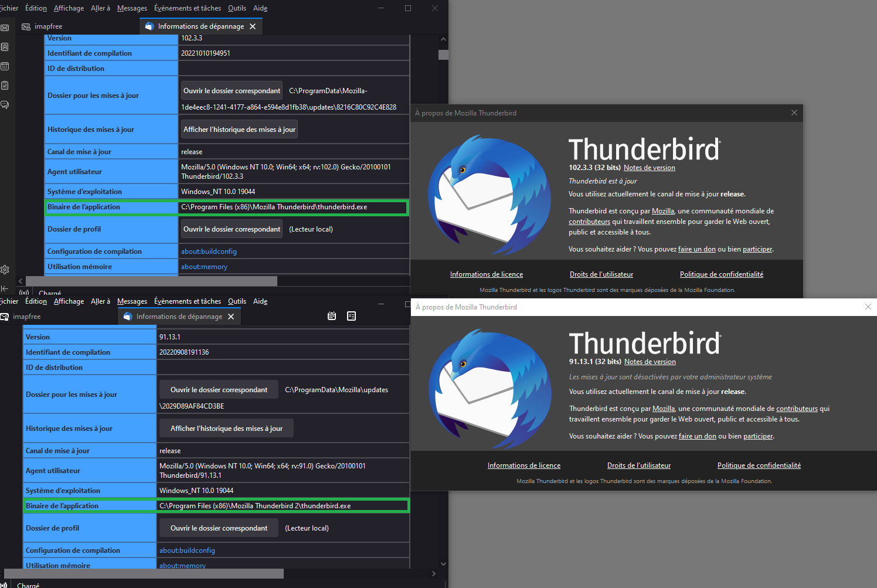Screen dimensions: 877x588
Task: Open Droits de l'utilisateur in the 91.13.1 About dialog
Action: click(639, 465)
